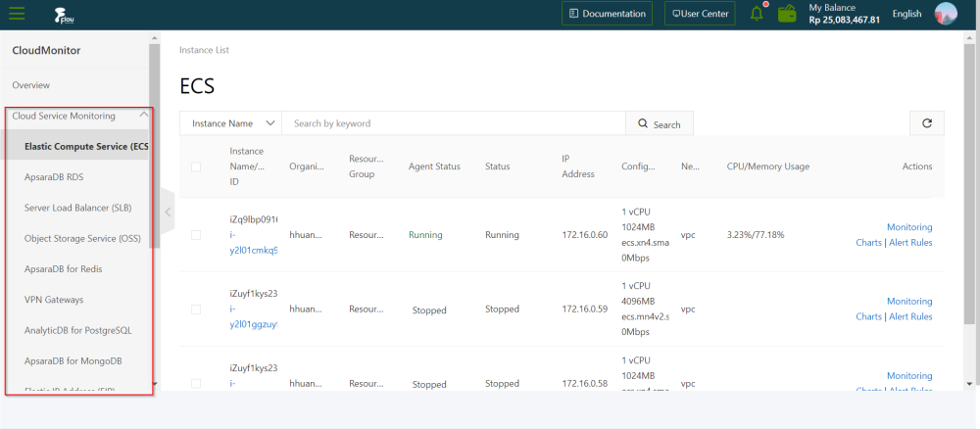Change the language from English
This screenshot has height=429, width=980.
click(x=906, y=14)
